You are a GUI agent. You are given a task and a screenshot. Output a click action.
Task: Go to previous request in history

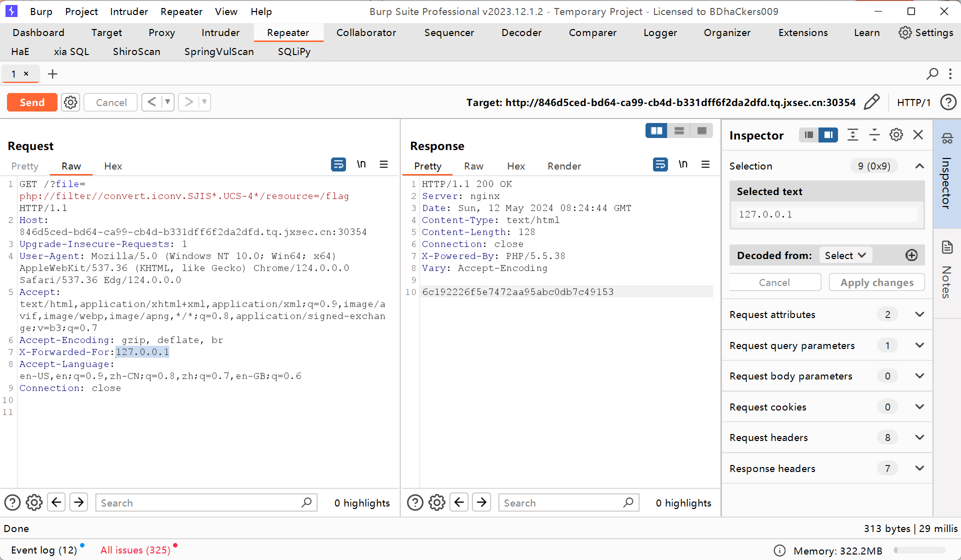[152, 102]
